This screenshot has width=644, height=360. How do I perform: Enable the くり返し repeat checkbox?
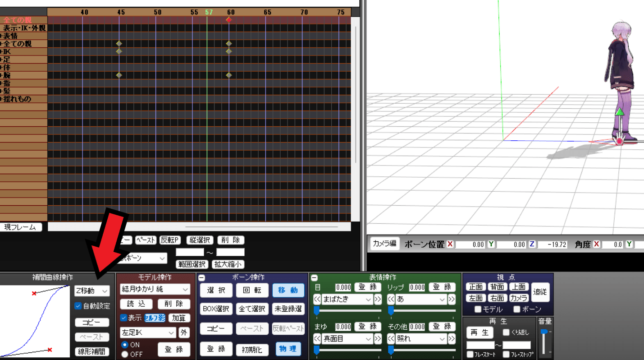506,332
